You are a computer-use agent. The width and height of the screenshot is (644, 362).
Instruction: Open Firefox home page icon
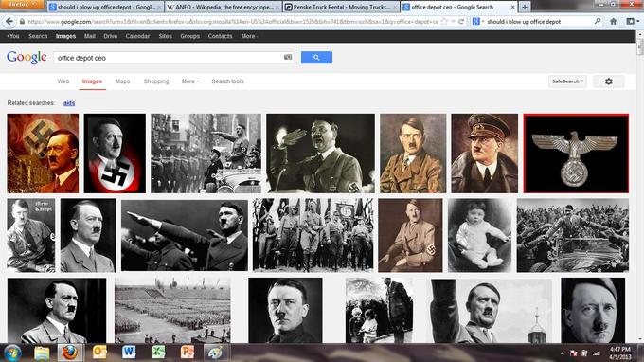[x=613, y=22]
